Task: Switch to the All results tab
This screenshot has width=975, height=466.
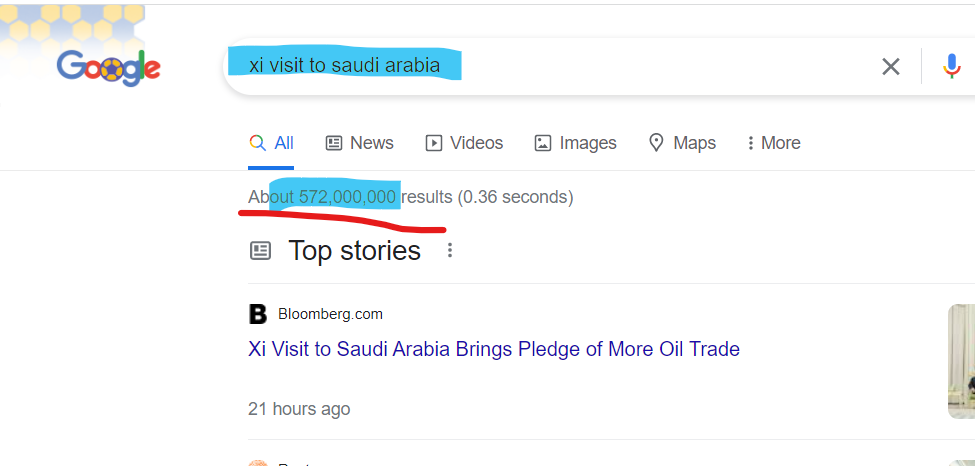Action: (272, 143)
